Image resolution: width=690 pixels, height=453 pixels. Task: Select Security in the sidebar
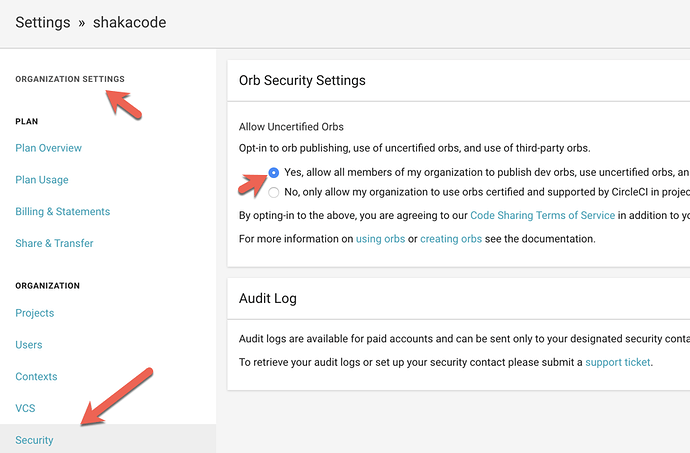34,440
